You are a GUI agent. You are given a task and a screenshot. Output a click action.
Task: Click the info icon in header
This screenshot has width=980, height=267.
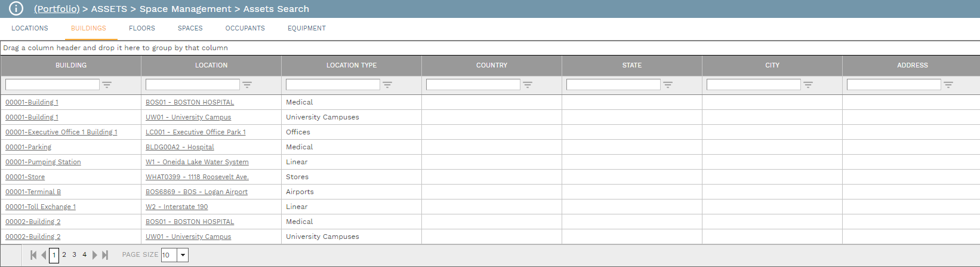click(x=16, y=9)
